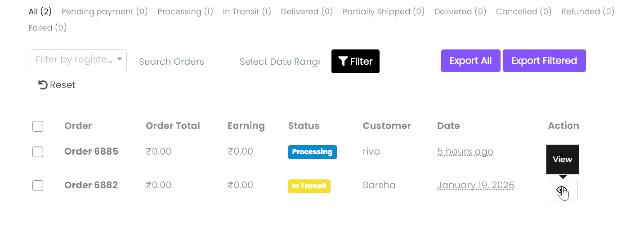Check the box for Order 6885

pos(38,152)
